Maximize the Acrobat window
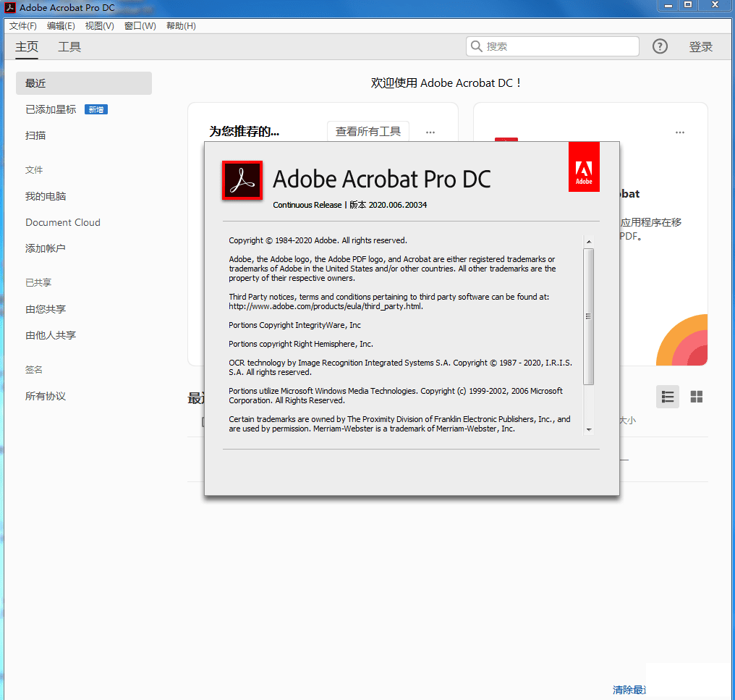 click(x=688, y=5)
